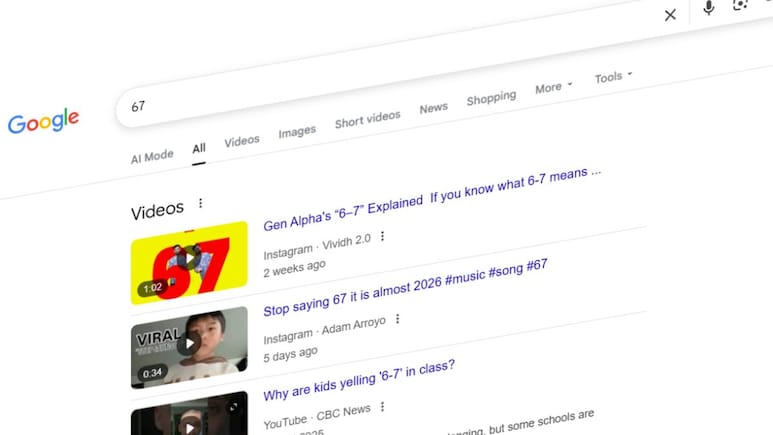Expand the More dropdown
The height and width of the screenshot is (435, 773).
coord(553,88)
